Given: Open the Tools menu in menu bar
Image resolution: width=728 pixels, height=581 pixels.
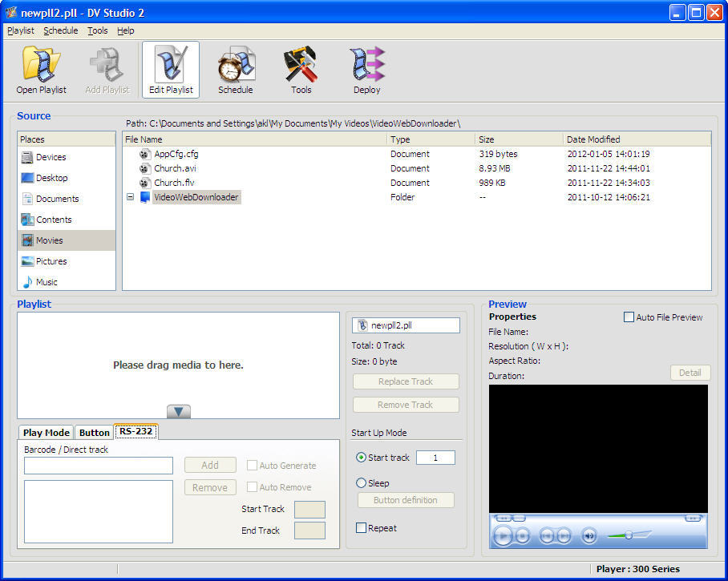Looking at the screenshot, I should tap(98, 30).
